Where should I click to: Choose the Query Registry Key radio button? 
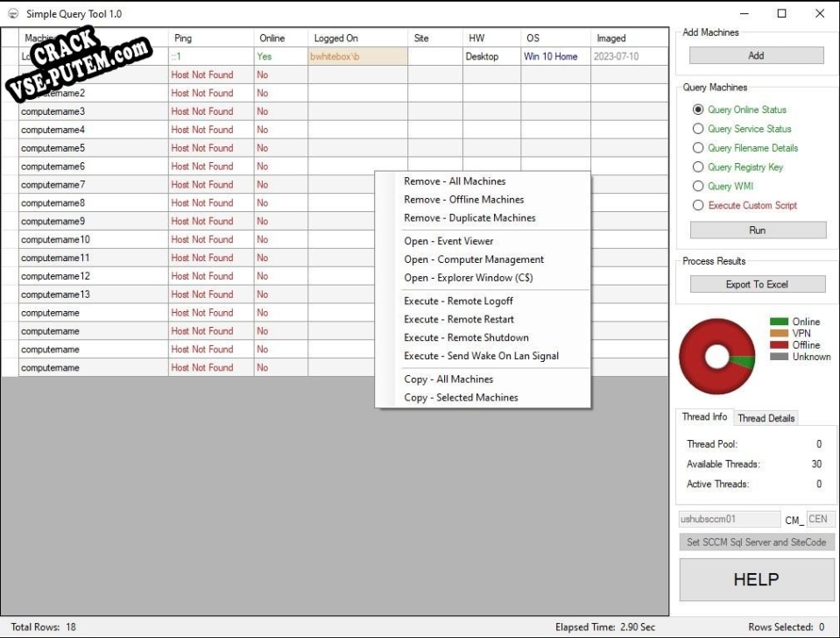[x=698, y=167]
